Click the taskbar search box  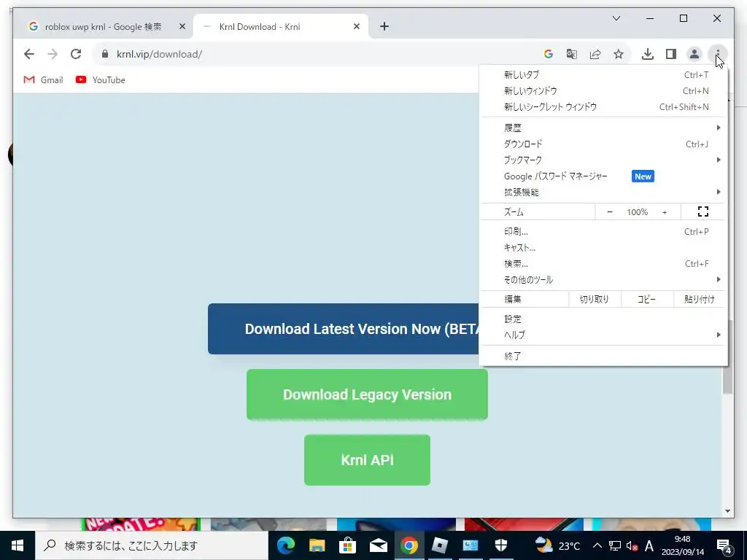152,545
